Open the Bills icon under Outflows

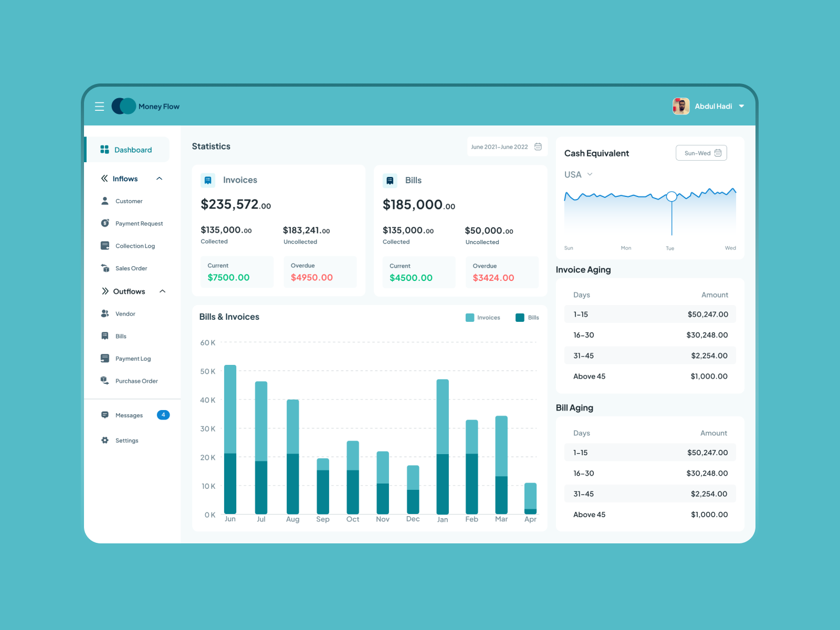click(105, 335)
